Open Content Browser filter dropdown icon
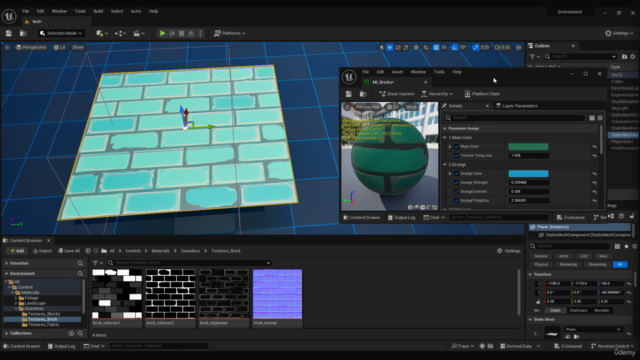The height and width of the screenshot is (360, 640). (97, 263)
